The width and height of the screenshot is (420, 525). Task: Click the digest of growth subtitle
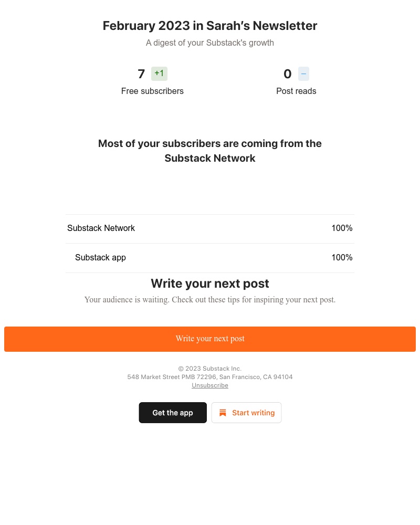(210, 43)
